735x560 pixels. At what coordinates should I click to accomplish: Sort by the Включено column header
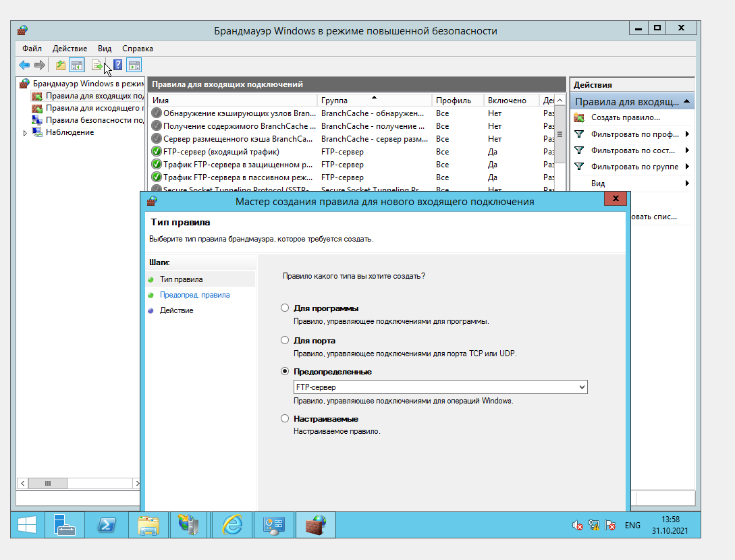pos(512,101)
